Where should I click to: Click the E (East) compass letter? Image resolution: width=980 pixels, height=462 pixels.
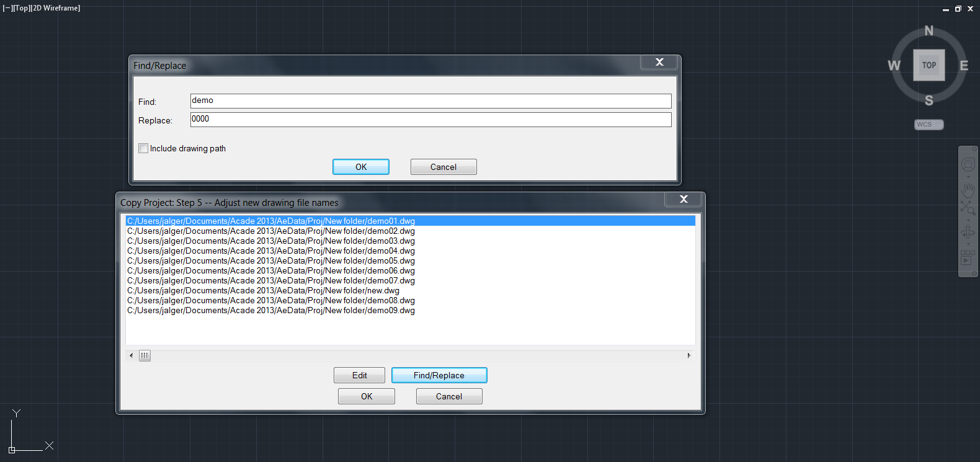point(964,65)
